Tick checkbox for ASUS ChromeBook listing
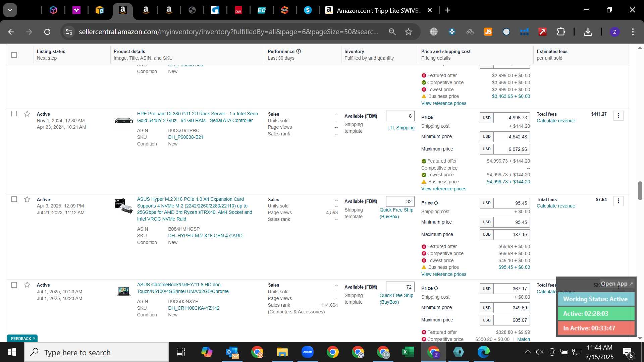 tap(14, 285)
